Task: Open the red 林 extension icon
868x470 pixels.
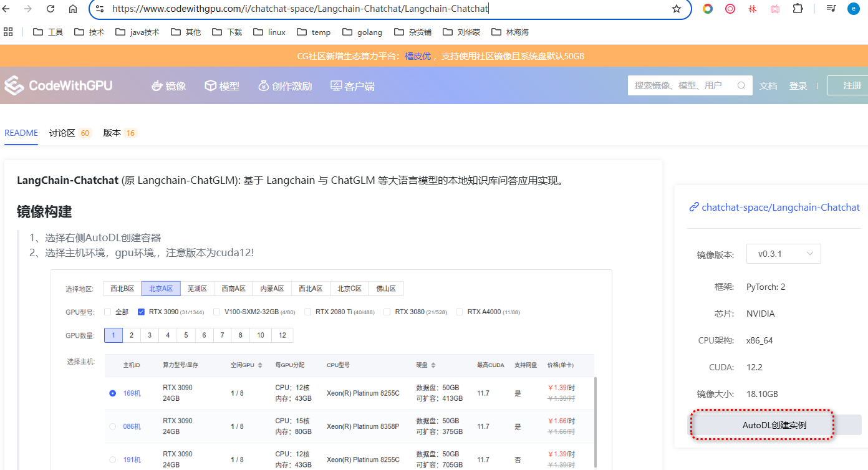Action: click(753, 9)
